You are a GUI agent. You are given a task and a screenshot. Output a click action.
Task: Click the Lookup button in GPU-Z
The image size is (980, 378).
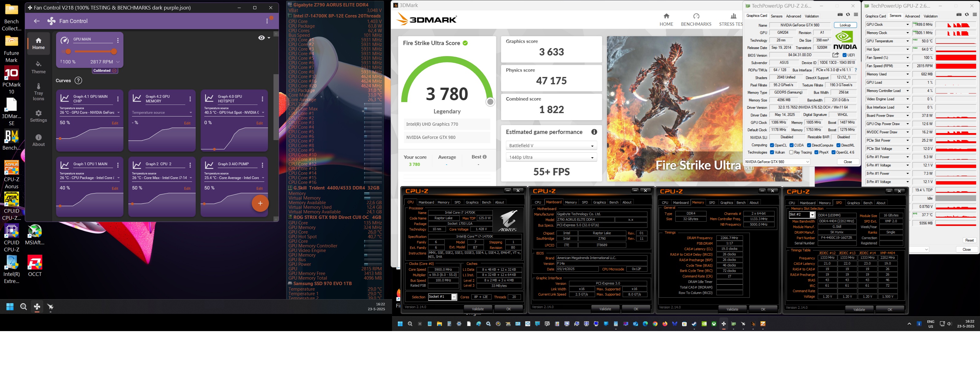click(x=845, y=25)
